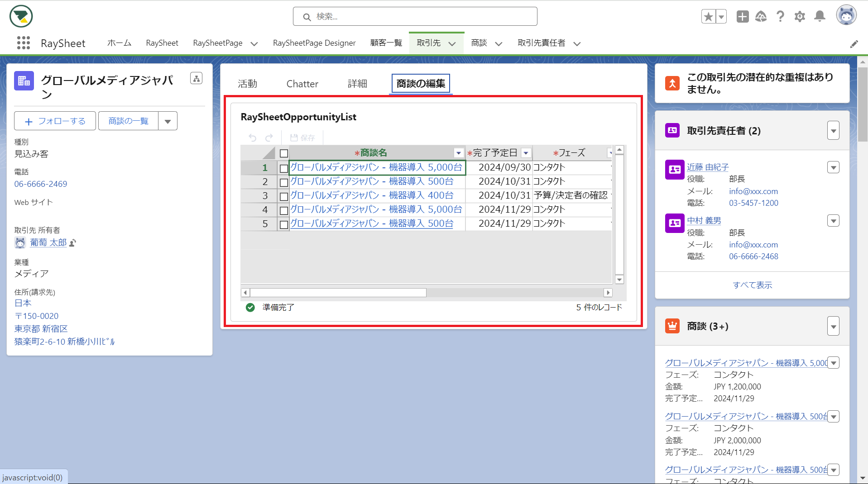Open the RaySheetPage Designer nav tab
Viewport: 868px width, 484px height.
coord(314,43)
